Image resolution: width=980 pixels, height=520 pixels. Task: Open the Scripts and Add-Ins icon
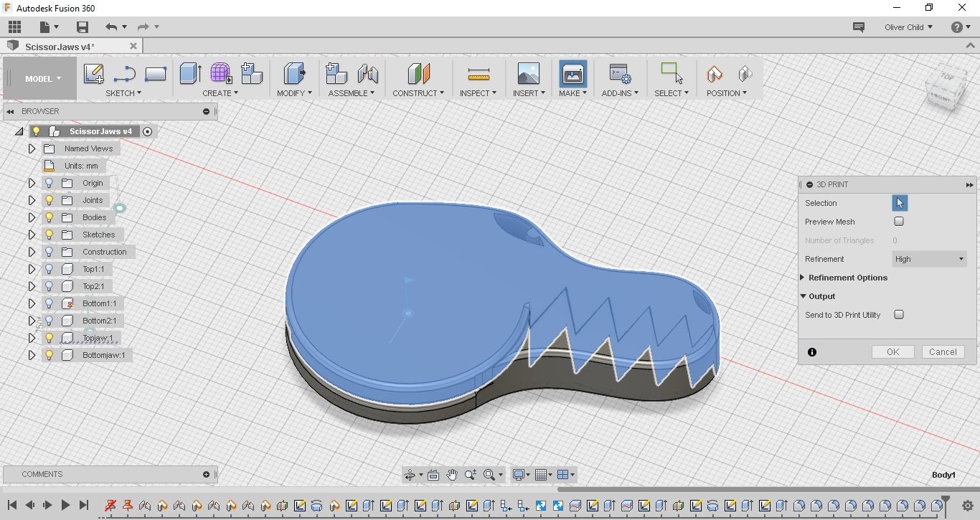[x=620, y=74]
